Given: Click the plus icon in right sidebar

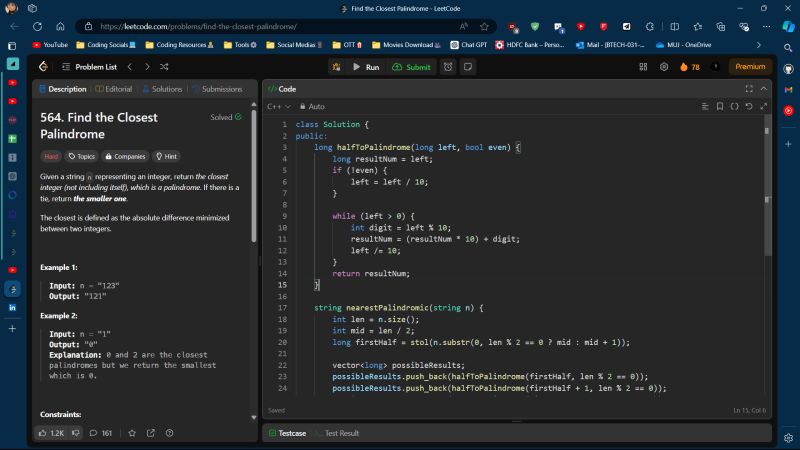Looking at the screenshot, I should pos(788,144).
